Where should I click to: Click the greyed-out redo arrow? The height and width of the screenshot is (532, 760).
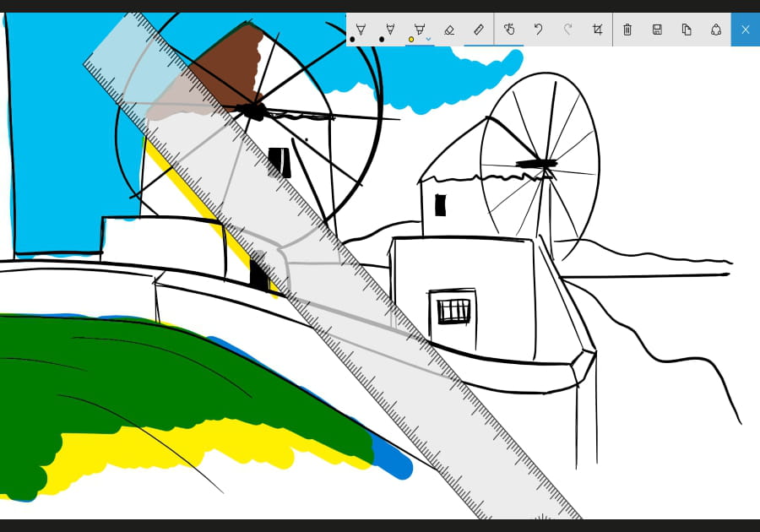tap(568, 30)
